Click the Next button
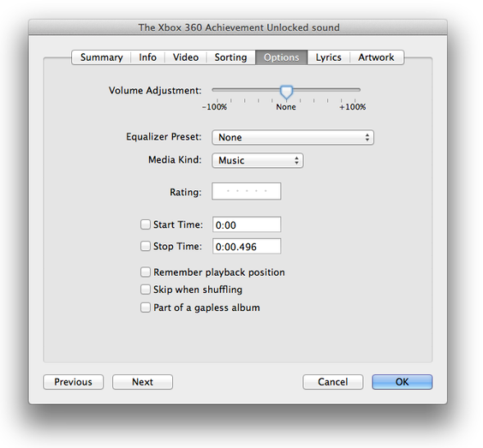 tap(143, 382)
